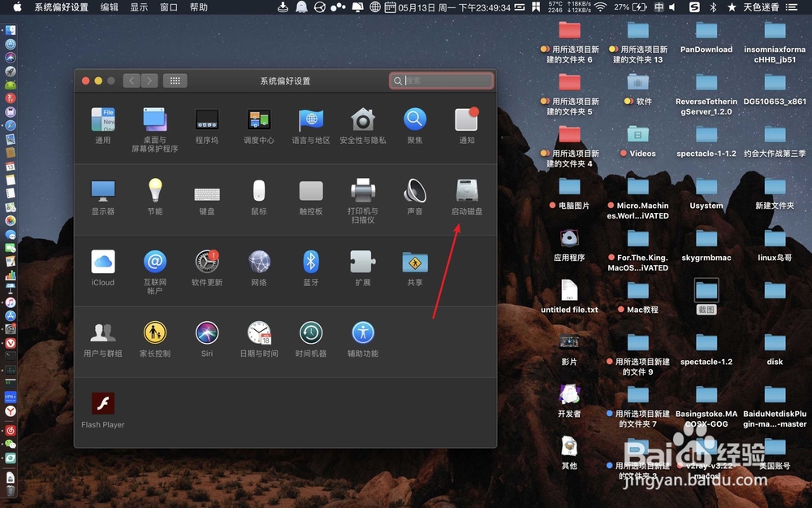Open 显示器 (Displays) preferences

click(102, 191)
